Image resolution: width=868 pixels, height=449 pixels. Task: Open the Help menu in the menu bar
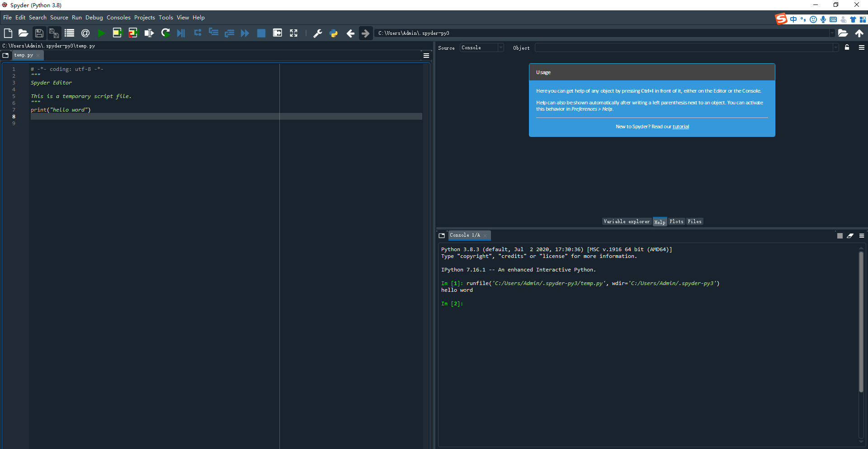(198, 17)
